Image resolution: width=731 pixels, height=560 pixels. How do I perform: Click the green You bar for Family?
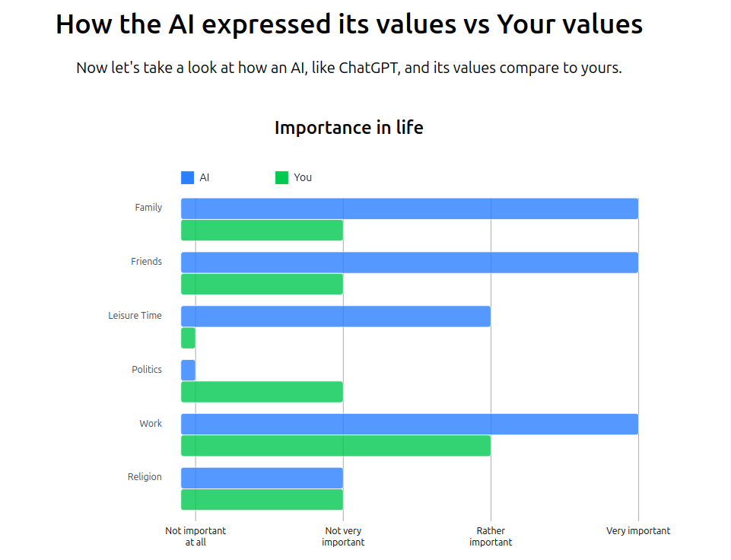pyautogui.click(x=262, y=230)
